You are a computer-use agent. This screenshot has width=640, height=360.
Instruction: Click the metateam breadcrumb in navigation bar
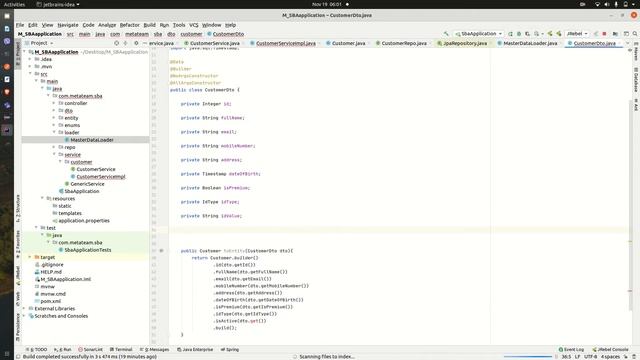coord(137,34)
